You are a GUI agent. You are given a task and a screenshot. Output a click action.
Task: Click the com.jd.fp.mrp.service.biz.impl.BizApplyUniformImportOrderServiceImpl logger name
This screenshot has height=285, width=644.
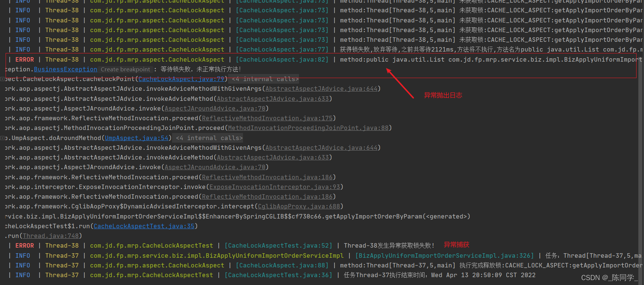click(217, 256)
